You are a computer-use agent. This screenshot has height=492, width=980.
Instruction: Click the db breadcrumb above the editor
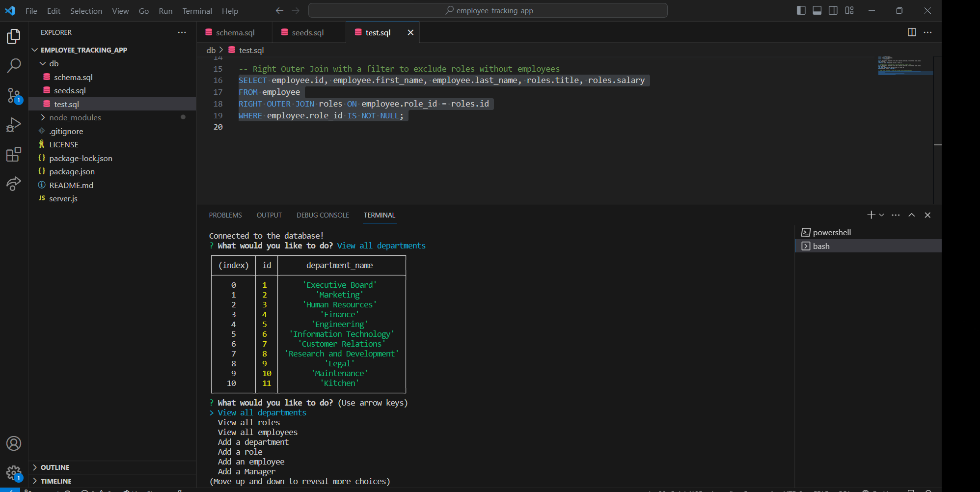(x=211, y=50)
